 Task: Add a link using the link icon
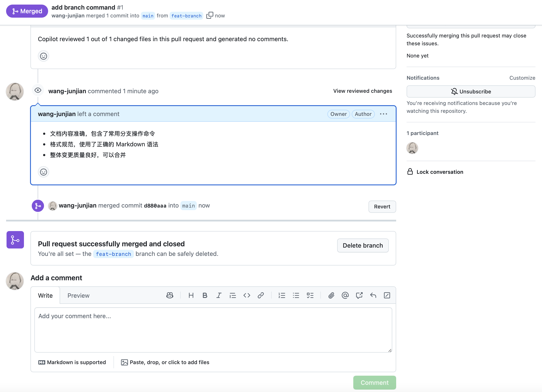tap(261, 296)
